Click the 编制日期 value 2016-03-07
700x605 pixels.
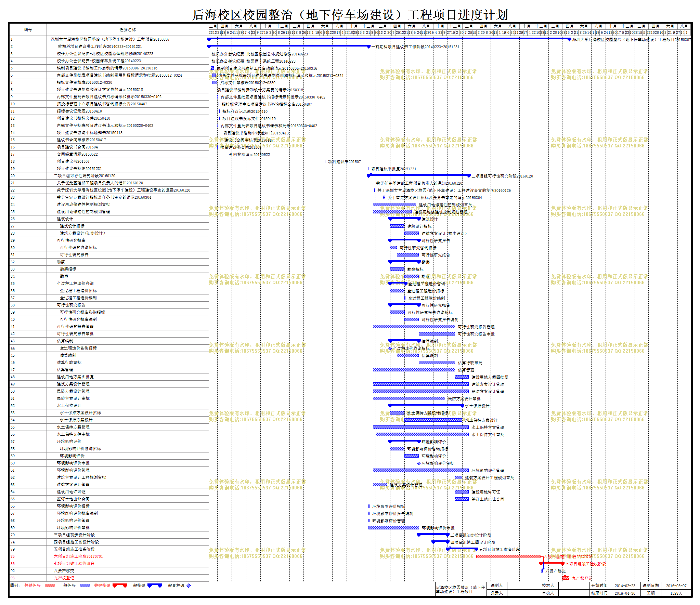[x=676, y=586]
